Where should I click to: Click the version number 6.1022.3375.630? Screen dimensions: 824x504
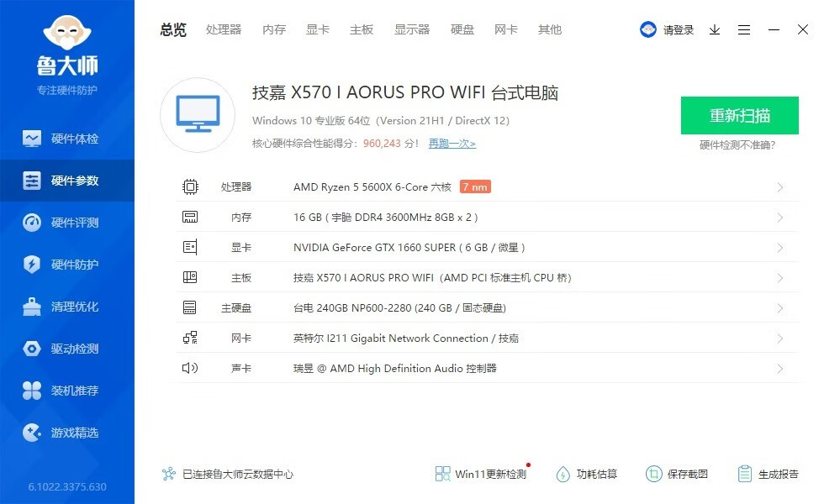pyautogui.click(x=67, y=486)
